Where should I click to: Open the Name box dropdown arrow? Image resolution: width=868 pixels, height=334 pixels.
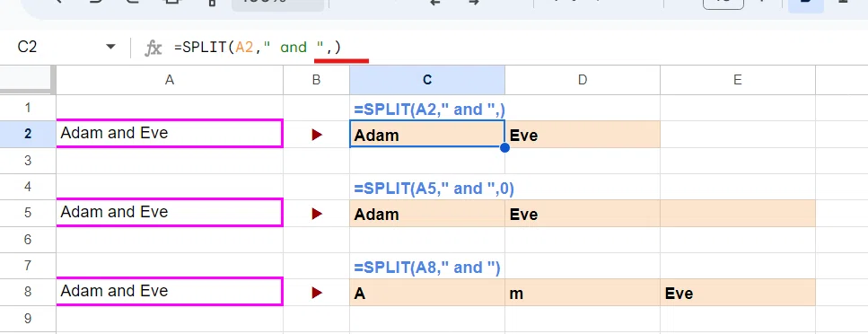click(x=110, y=47)
